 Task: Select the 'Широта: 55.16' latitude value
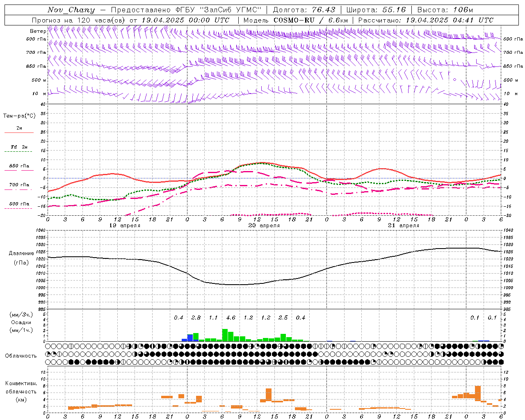(x=376, y=10)
